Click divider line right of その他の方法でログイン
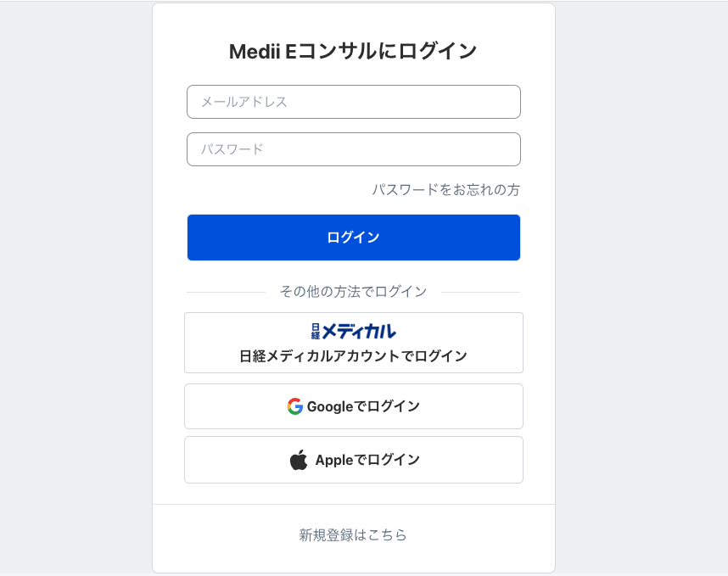Screen dimensions: 728x576 (480, 292)
